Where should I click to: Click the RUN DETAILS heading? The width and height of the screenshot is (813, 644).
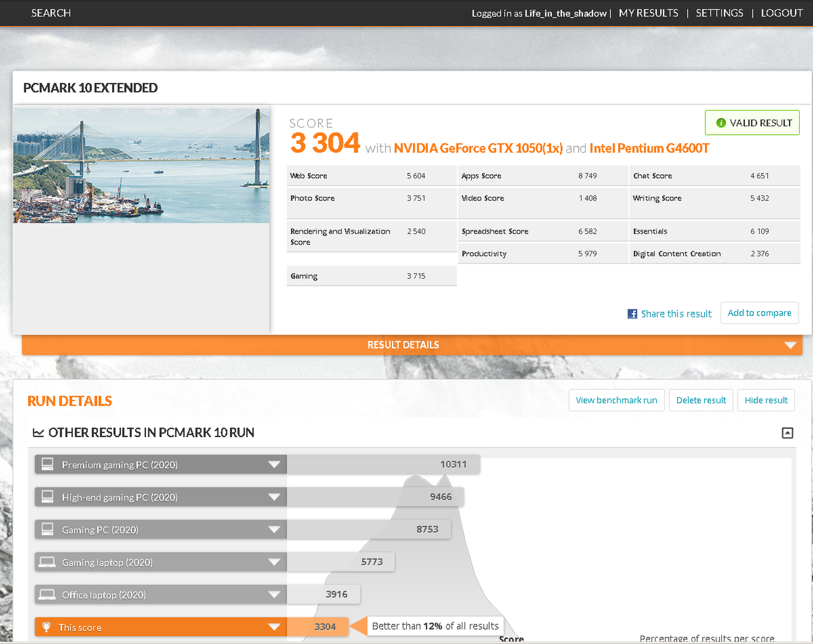[x=70, y=401]
